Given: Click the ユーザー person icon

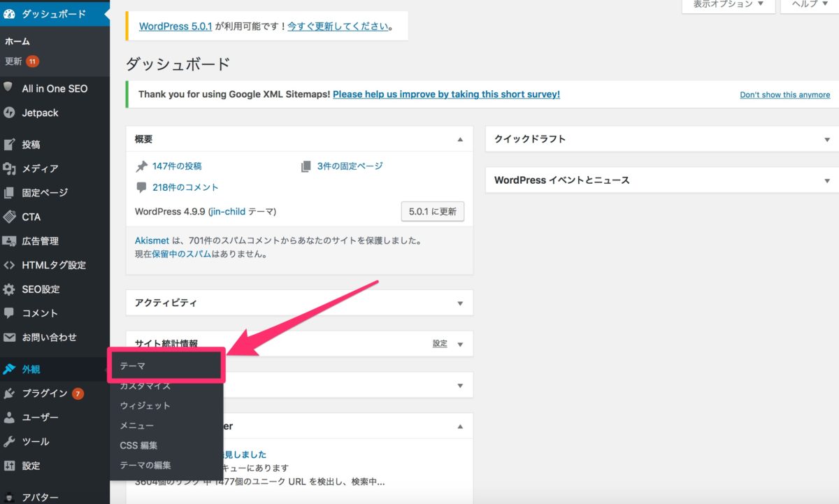Looking at the screenshot, I should 9,417.
